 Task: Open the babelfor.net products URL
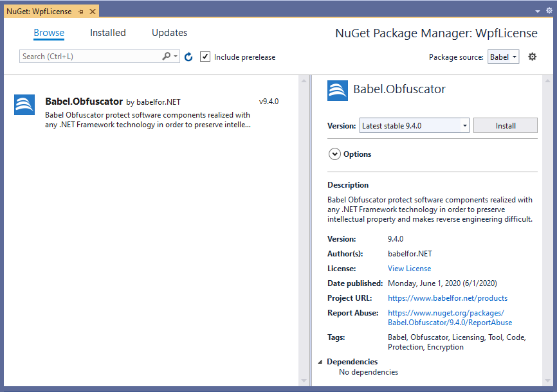448,298
